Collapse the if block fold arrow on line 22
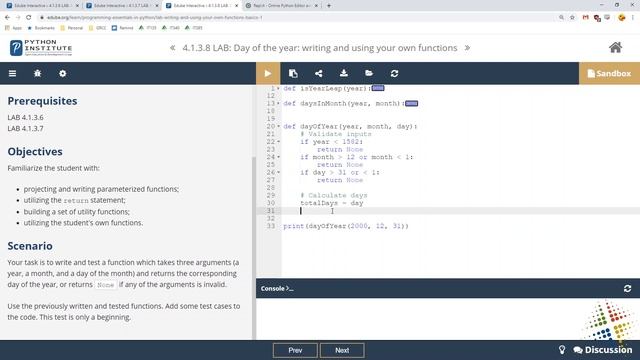Viewport: 640px width, 360px height. [278, 142]
